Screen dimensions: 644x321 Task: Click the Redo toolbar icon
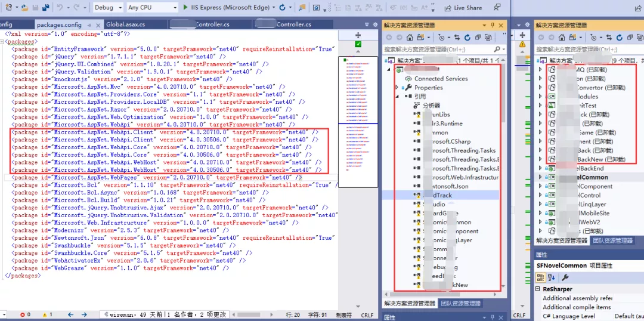point(76,7)
